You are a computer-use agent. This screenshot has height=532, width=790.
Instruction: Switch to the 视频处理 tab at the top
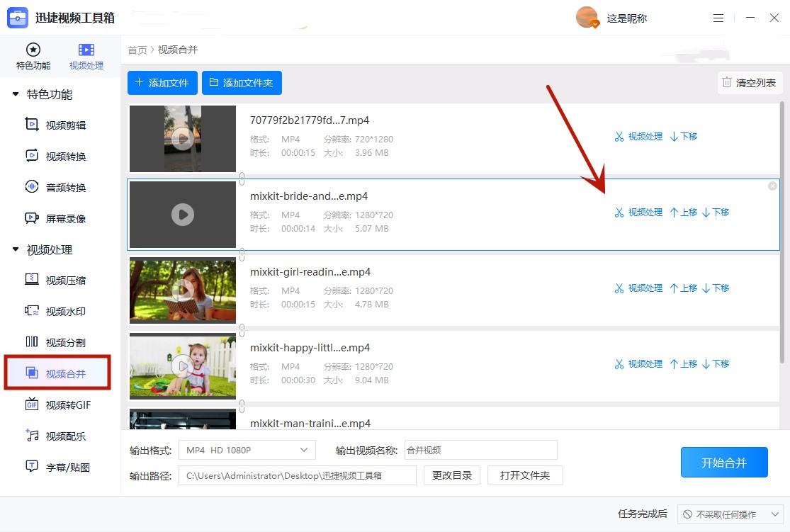[x=86, y=56]
